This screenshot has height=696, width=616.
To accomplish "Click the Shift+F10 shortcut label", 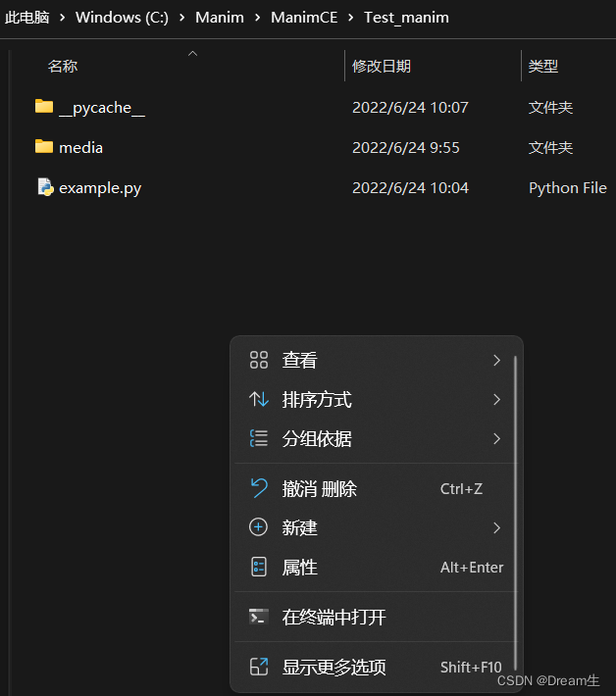I will (471, 667).
